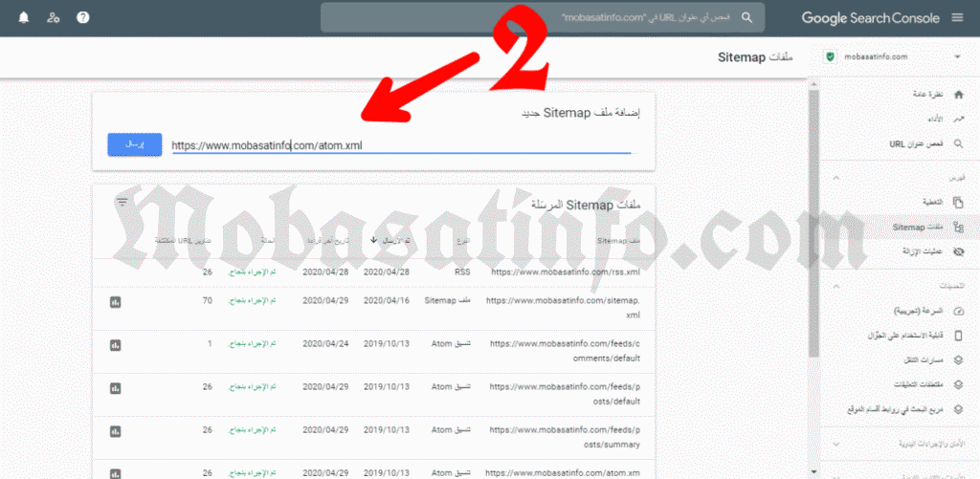The width and height of the screenshot is (980, 479).
Task: Open the notifications bell
Action: point(24,17)
